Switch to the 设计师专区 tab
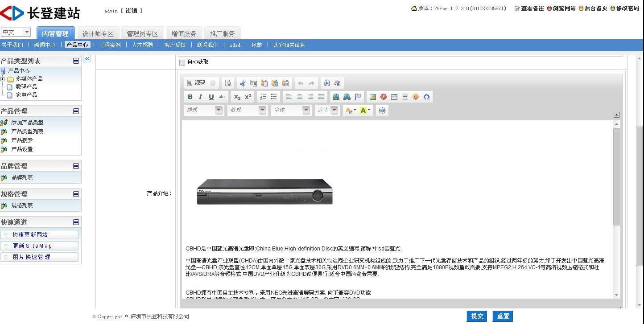The image size is (644, 324). [98, 33]
